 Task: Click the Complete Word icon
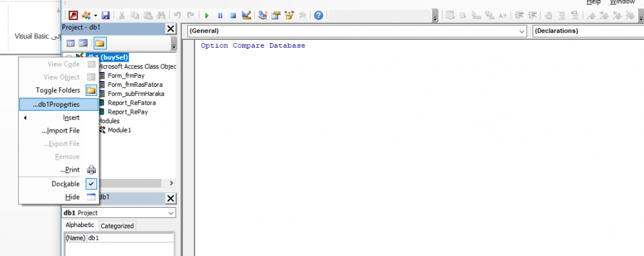coord(503,15)
